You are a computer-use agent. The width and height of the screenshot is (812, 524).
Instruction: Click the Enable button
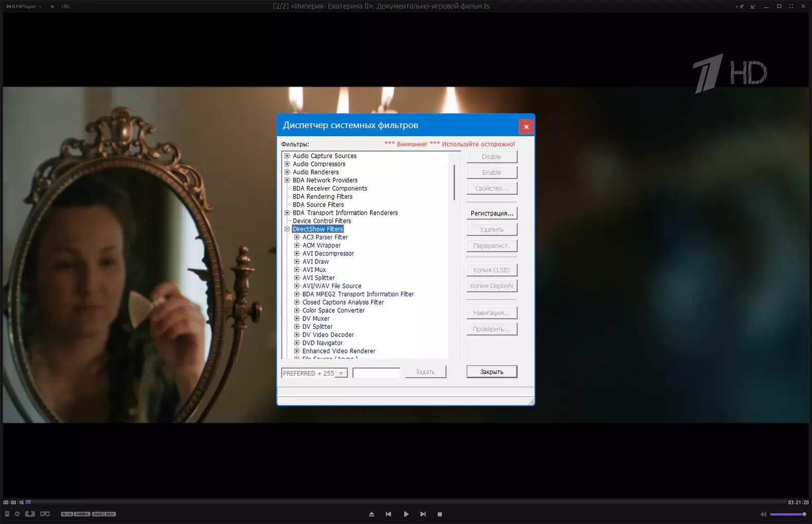[492, 173]
